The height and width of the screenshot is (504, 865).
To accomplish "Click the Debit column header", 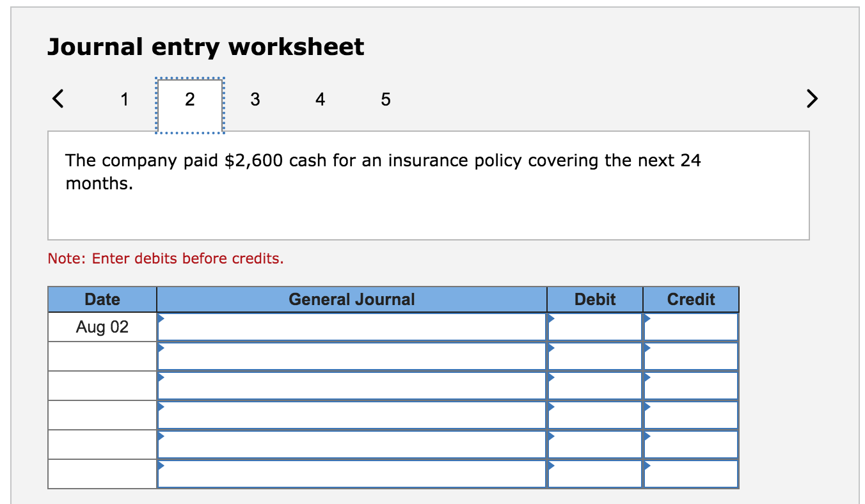I will 595,299.
